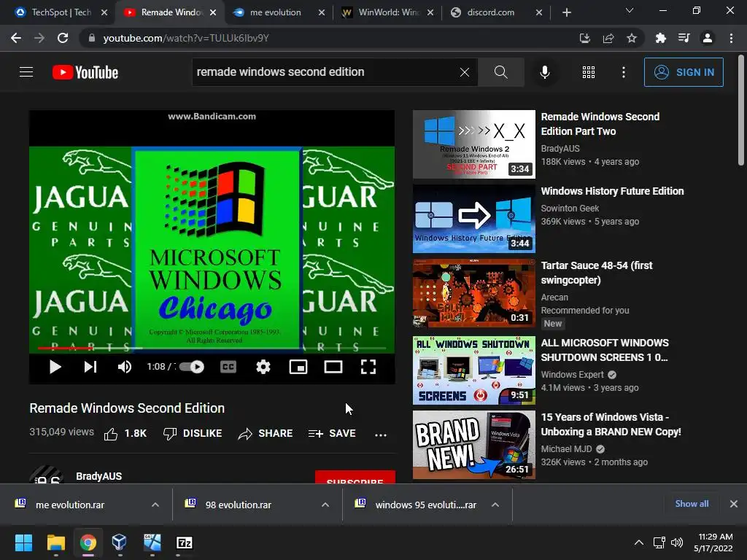Open Chrome profile icon
The image size is (747, 560).
[708, 38]
